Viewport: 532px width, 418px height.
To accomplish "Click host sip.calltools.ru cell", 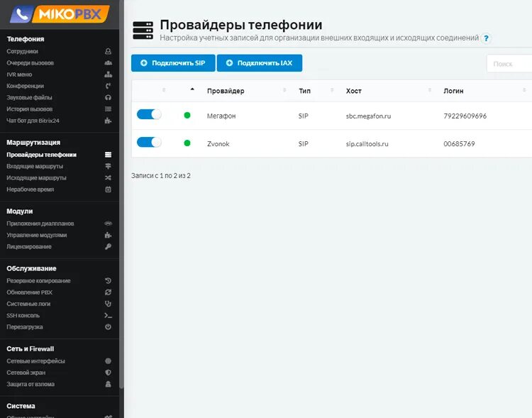I will (367, 143).
